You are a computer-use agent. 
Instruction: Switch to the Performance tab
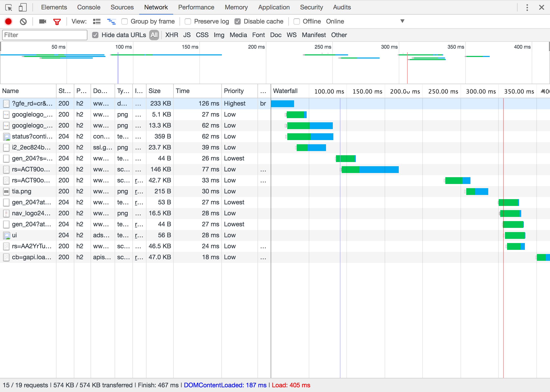[196, 7]
